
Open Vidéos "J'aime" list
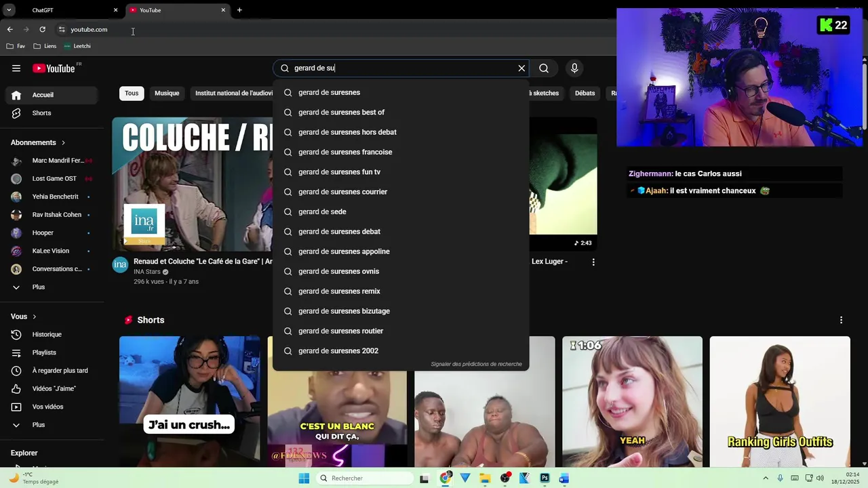tap(53, 389)
